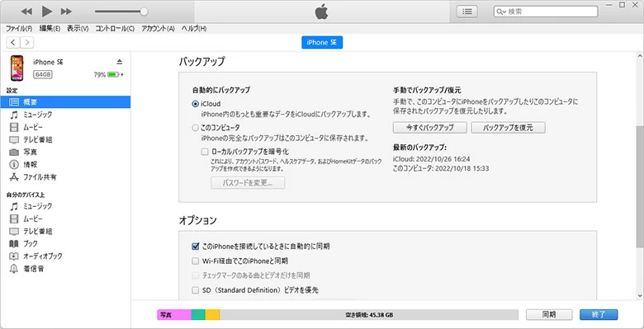Click the iPhone SE device thumbnail
This screenshot has height=329, width=644.
click(17, 68)
